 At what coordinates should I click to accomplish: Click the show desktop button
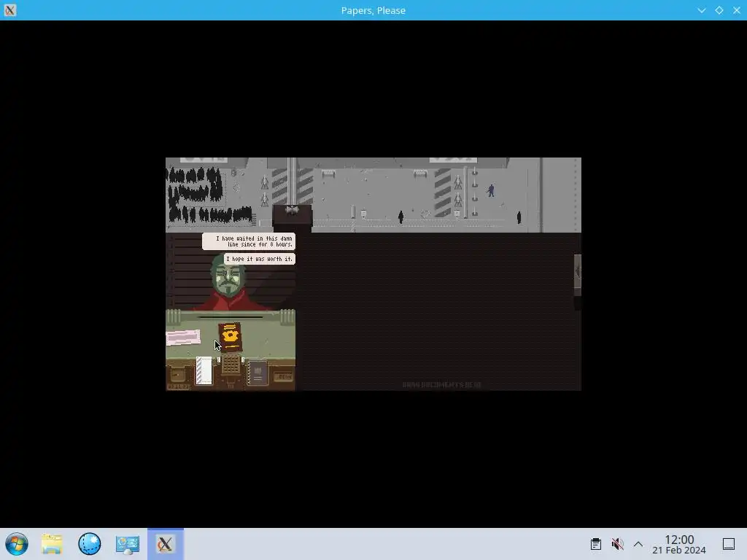click(x=729, y=544)
